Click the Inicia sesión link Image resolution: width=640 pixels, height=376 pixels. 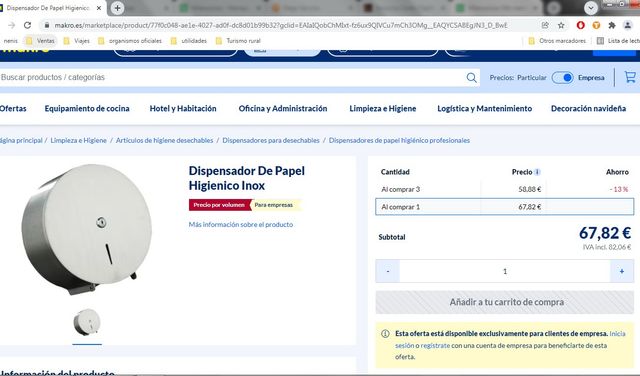[x=617, y=334]
